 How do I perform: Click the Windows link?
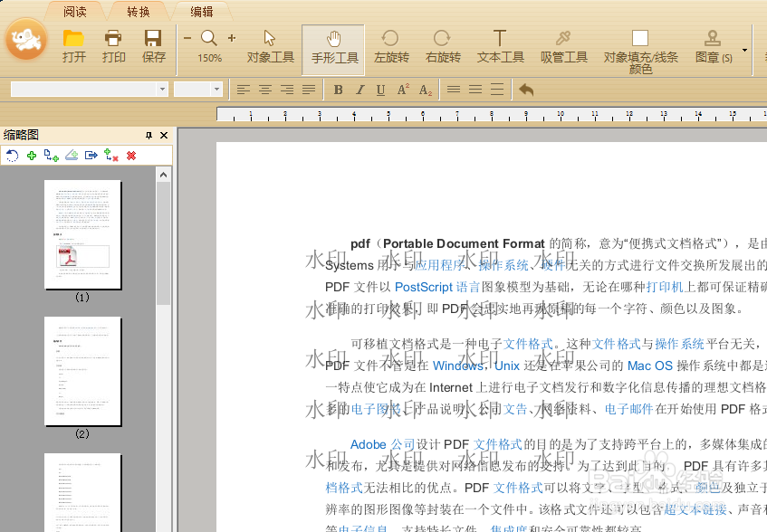pos(458,366)
